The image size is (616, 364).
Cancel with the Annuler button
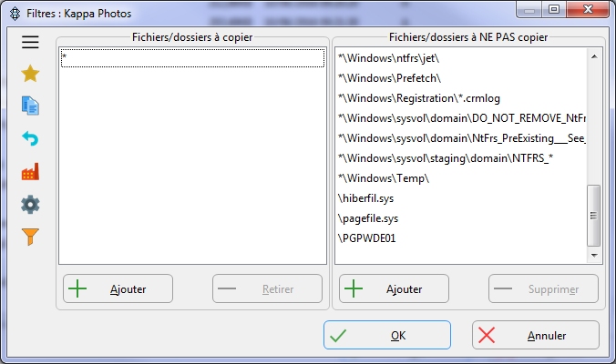point(536,335)
